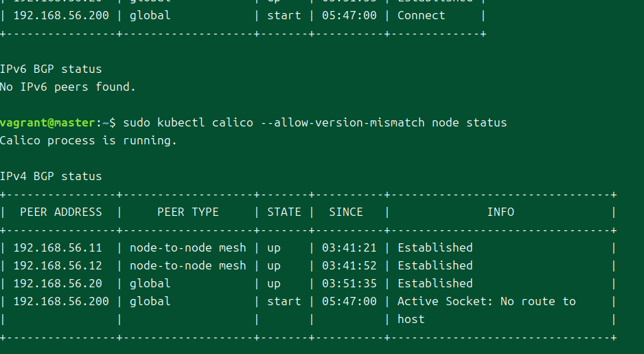Click peer address 192.168.56.20

pyautogui.click(x=58, y=284)
